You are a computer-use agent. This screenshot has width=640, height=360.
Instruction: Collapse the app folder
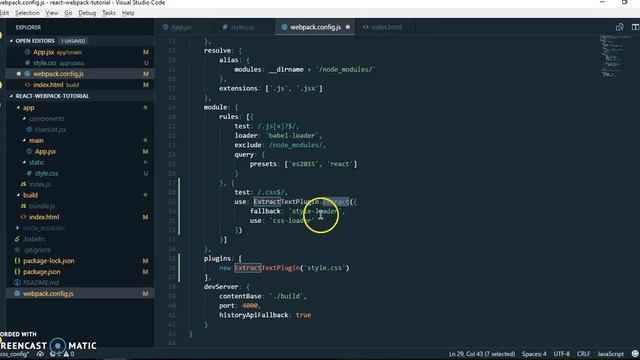tap(18, 108)
